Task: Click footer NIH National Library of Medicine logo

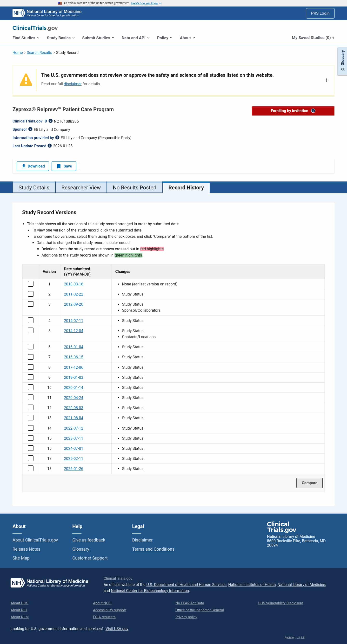Action: [x=49, y=583]
